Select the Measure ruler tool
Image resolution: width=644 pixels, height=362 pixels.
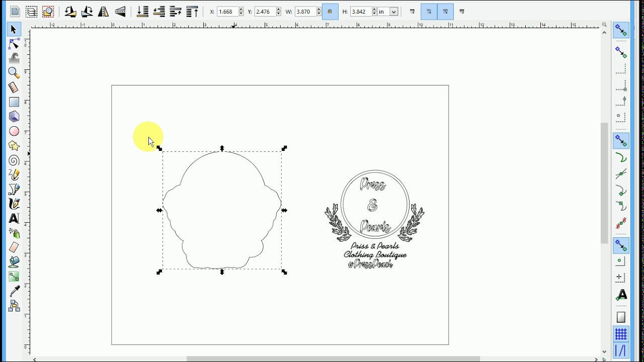pos(14,87)
